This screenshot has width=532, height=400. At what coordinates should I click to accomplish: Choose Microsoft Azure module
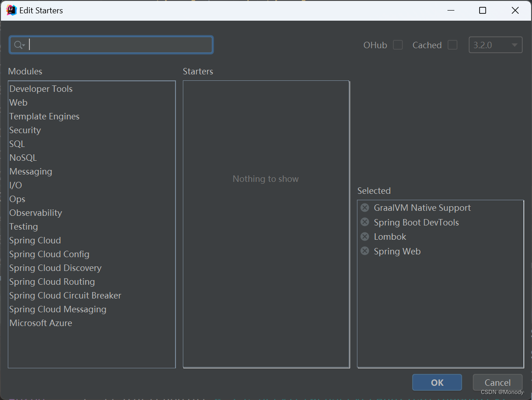click(x=91, y=323)
